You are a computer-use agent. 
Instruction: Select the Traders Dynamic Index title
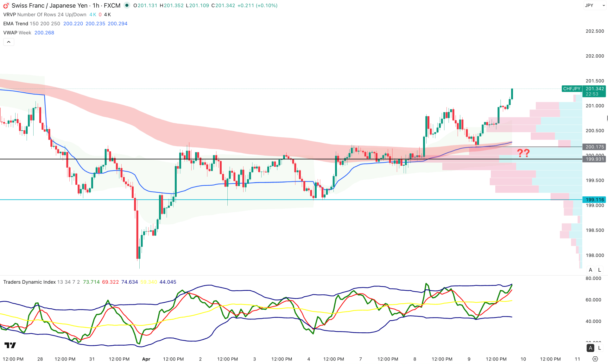[29, 282]
